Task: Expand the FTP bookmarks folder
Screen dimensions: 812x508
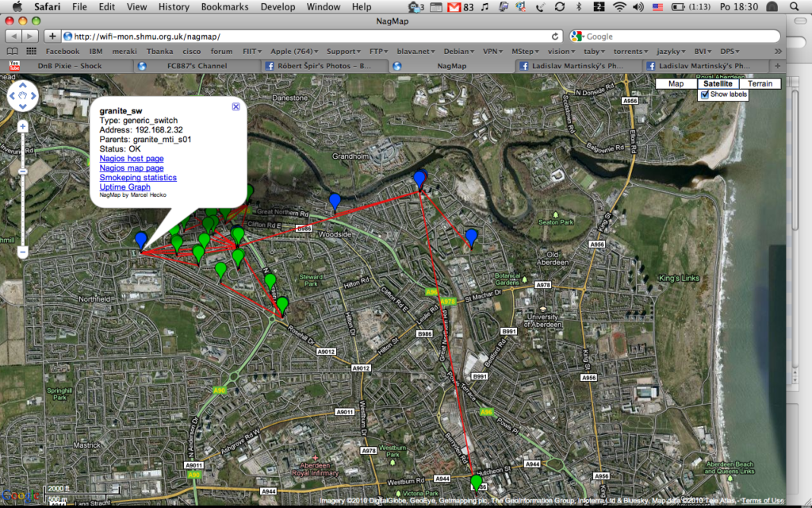Action: pyautogui.click(x=378, y=52)
